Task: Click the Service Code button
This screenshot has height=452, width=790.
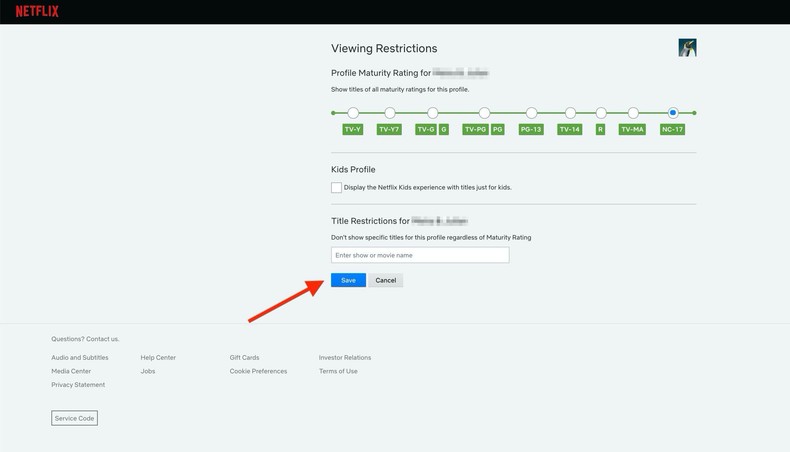Action: pyautogui.click(x=75, y=418)
